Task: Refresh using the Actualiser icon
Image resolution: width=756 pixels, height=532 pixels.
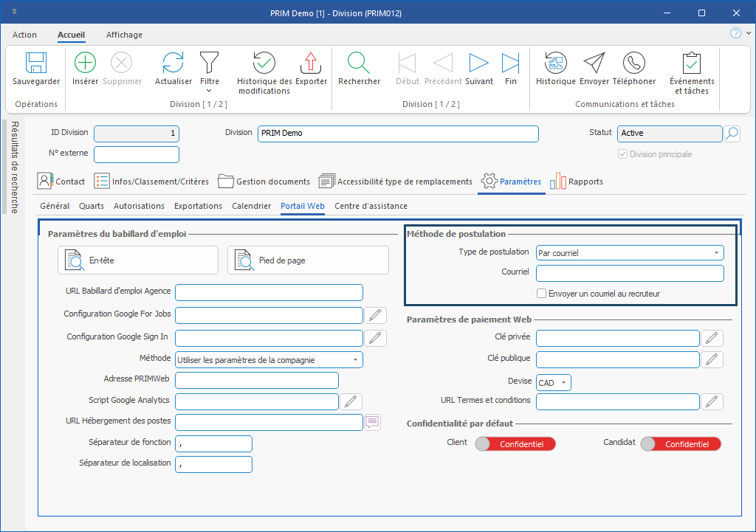Action: 173,64
